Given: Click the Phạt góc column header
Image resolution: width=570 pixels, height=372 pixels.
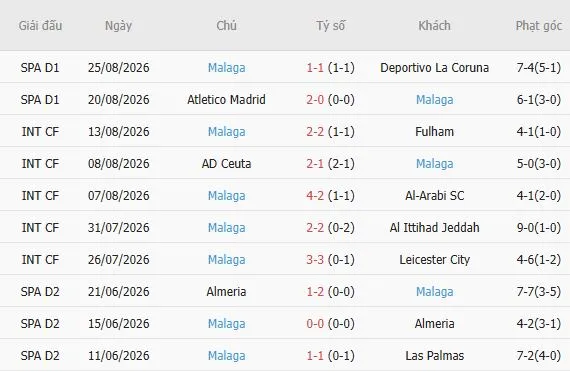Looking at the screenshot, I should point(539,26).
